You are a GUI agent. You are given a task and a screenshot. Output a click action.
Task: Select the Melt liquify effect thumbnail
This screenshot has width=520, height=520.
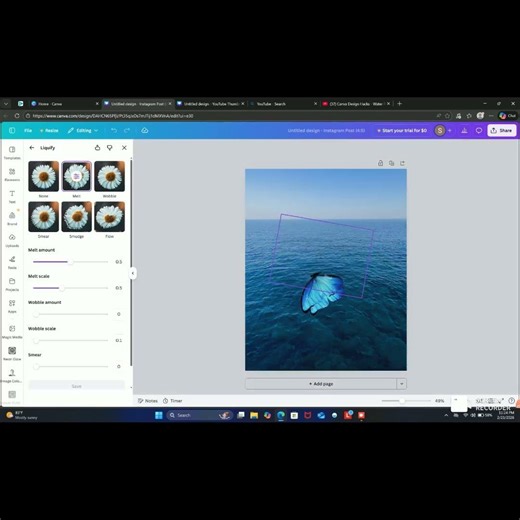coord(76,176)
